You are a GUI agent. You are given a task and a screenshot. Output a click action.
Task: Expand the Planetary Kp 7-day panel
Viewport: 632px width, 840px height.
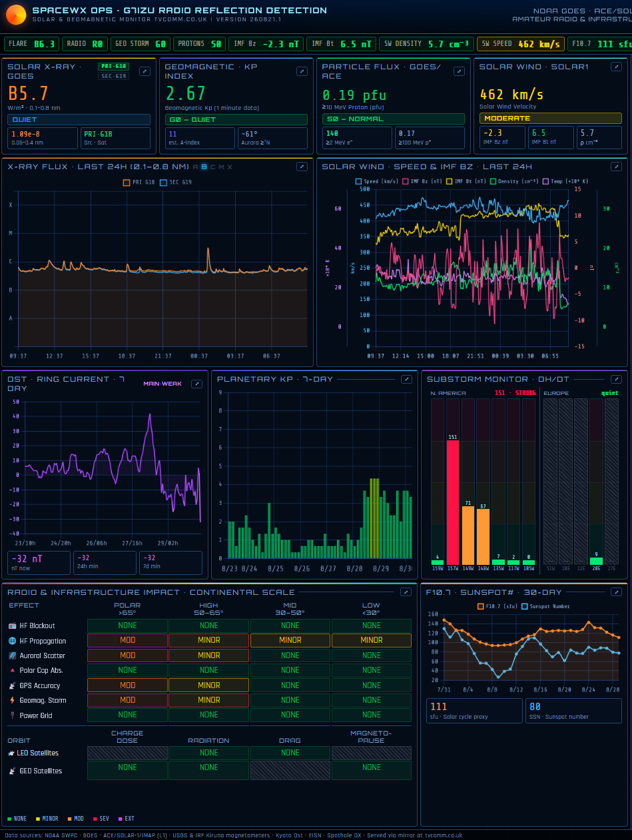pyautogui.click(x=406, y=379)
